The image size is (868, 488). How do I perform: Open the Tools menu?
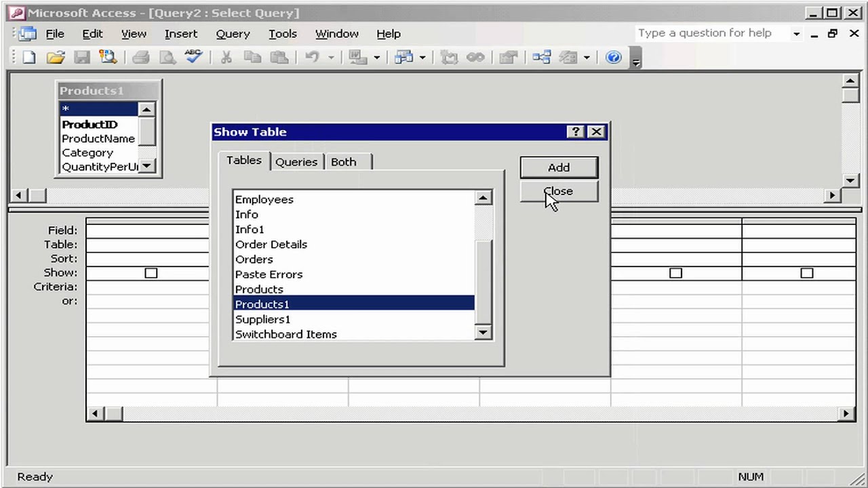click(283, 33)
